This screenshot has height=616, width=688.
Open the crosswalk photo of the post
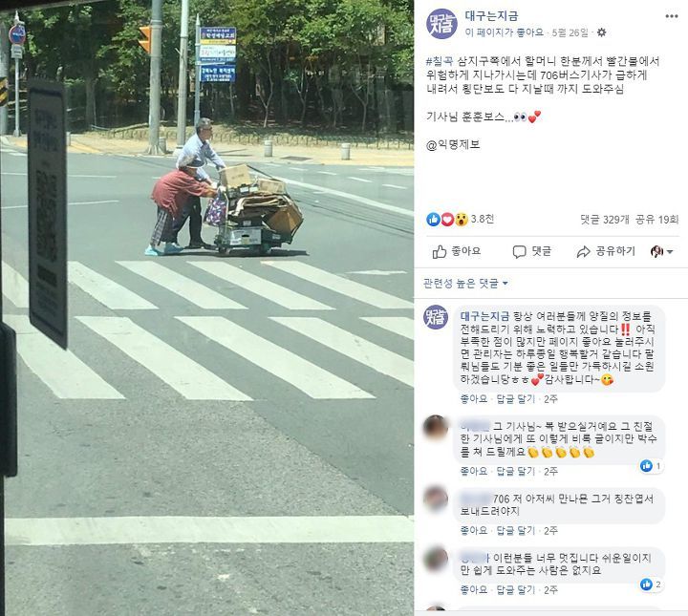206,308
